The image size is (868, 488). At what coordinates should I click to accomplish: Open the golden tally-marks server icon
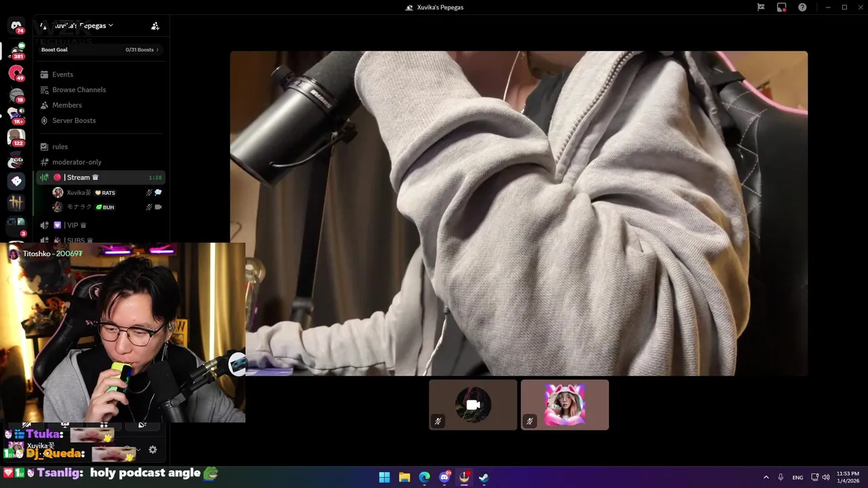click(x=16, y=203)
